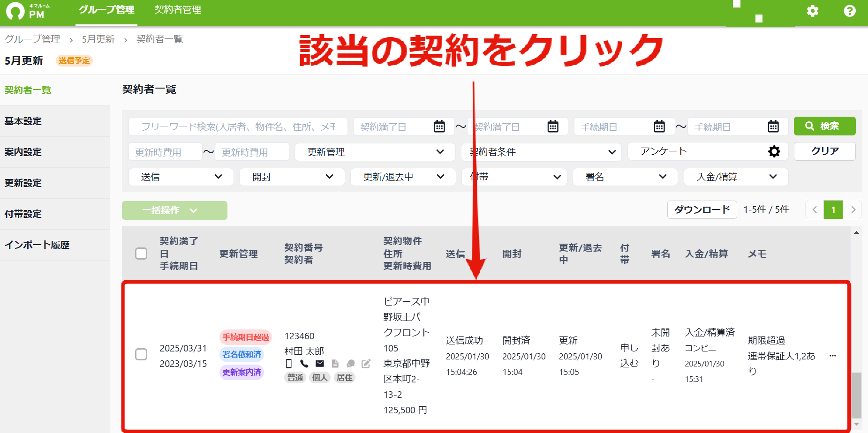The height and width of the screenshot is (433, 868).
Task: Click the green 検索 button
Action: click(x=824, y=126)
